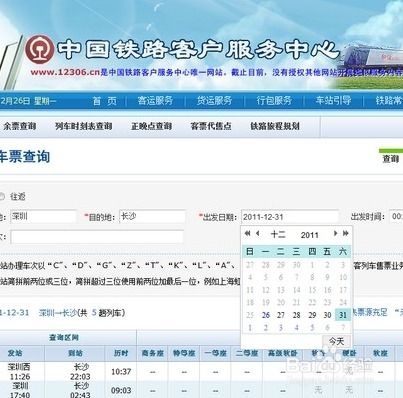The image size is (403, 398).
Task: Open the 货运服务 menu item
Action: [x=214, y=101]
